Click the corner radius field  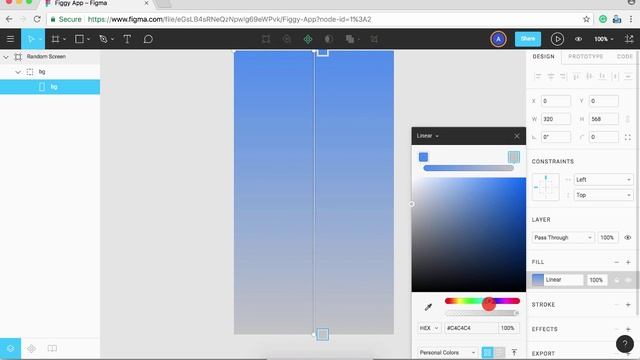604,137
